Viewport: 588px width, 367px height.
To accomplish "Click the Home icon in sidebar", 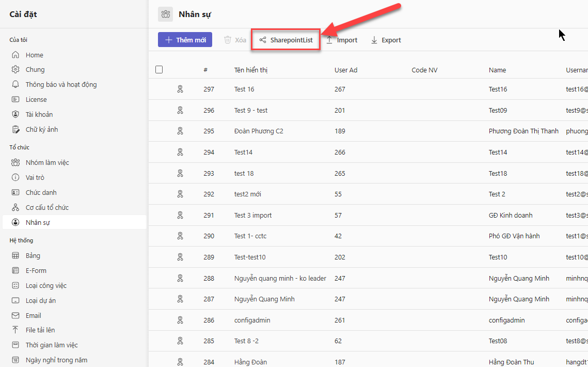I will click(x=15, y=55).
